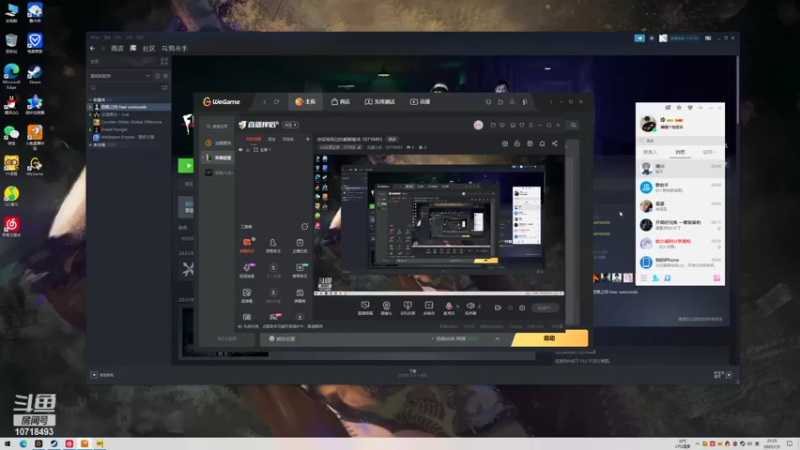
Task: Click the WeGame back arrow
Action: pyautogui.click(x=264, y=102)
